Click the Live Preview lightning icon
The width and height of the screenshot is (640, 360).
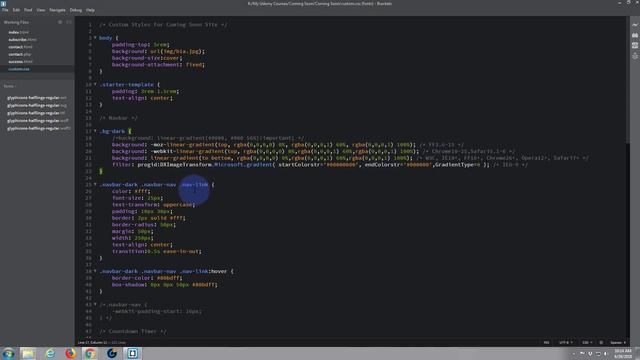point(635,25)
